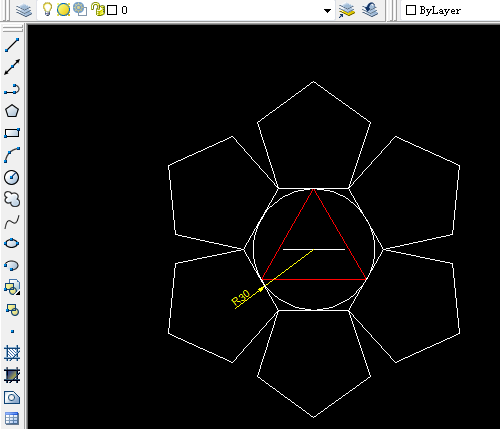Select the Spline curve tool
The width and height of the screenshot is (500, 429).
point(12,221)
